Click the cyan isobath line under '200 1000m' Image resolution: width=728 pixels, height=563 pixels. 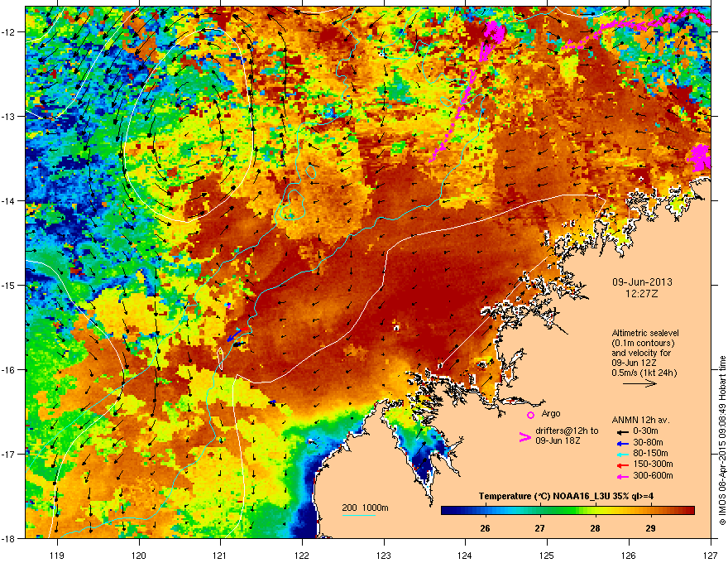click(x=358, y=515)
